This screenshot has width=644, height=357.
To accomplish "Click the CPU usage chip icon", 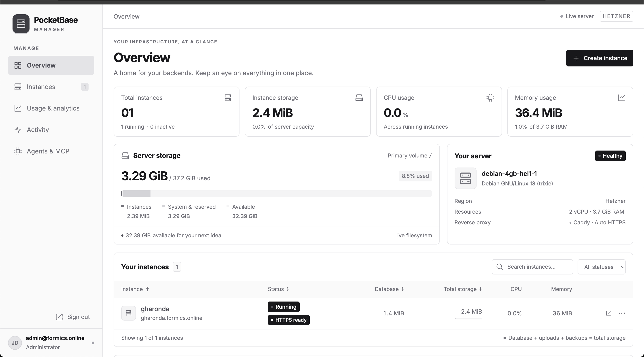I will [490, 98].
